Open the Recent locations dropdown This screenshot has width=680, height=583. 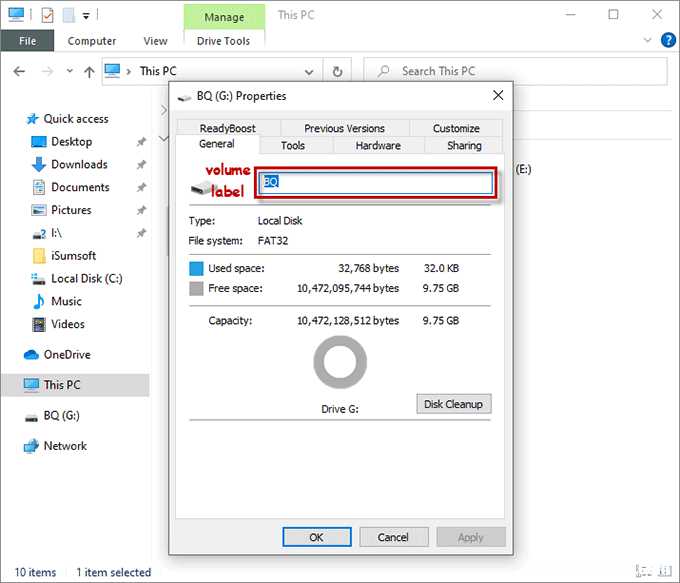tap(69, 71)
